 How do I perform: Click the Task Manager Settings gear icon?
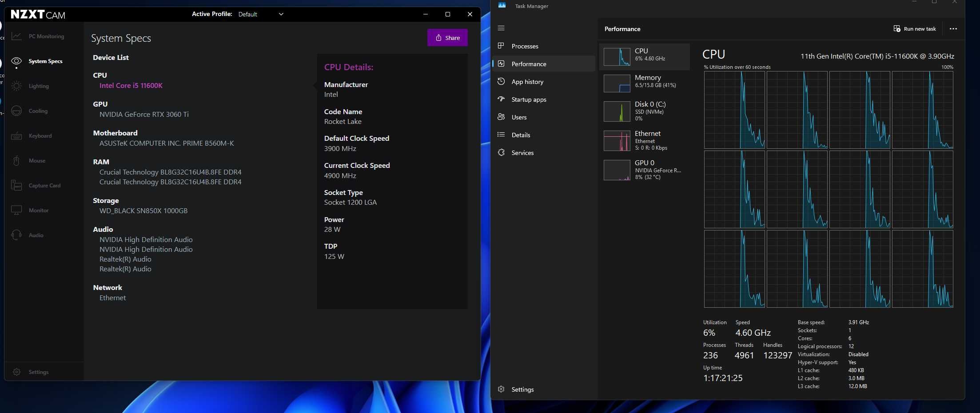501,389
